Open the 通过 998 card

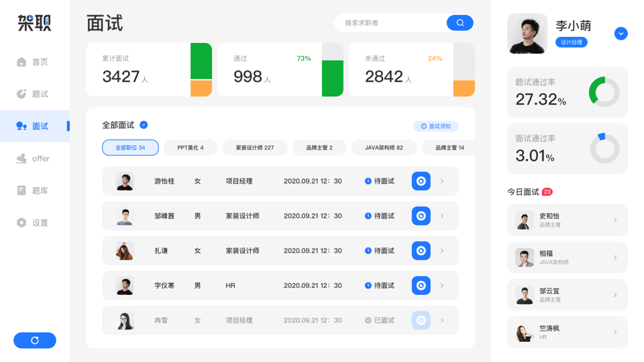coord(280,70)
